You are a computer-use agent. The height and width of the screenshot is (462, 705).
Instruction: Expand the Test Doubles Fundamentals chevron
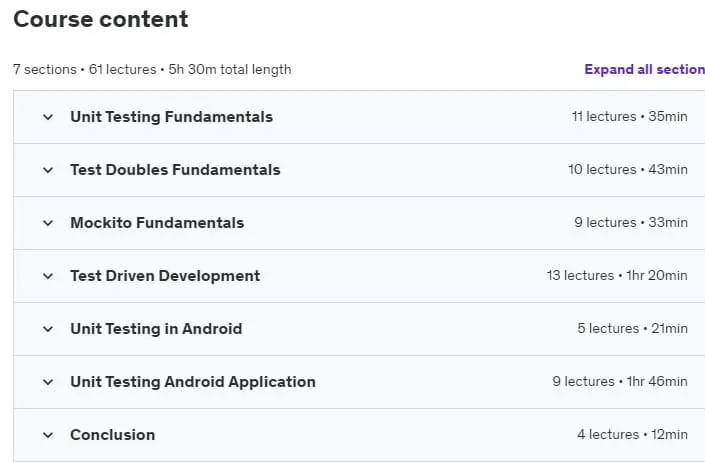coord(48,170)
